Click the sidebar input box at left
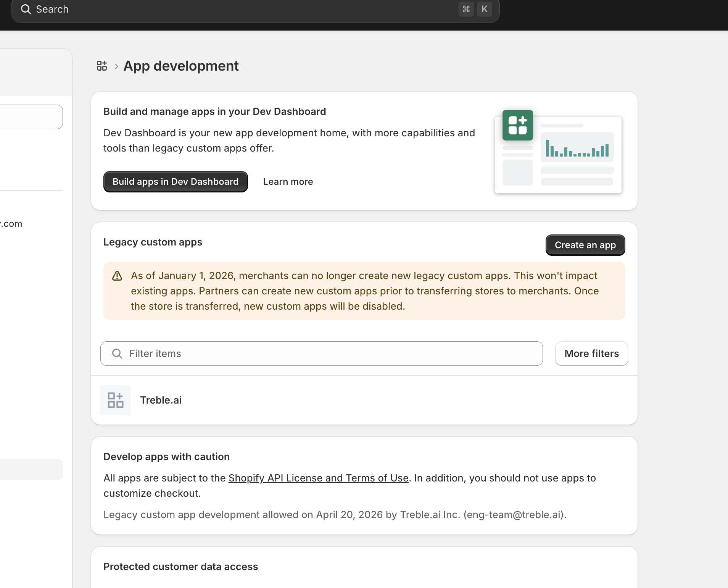728x588 pixels. (x=31, y=117)
